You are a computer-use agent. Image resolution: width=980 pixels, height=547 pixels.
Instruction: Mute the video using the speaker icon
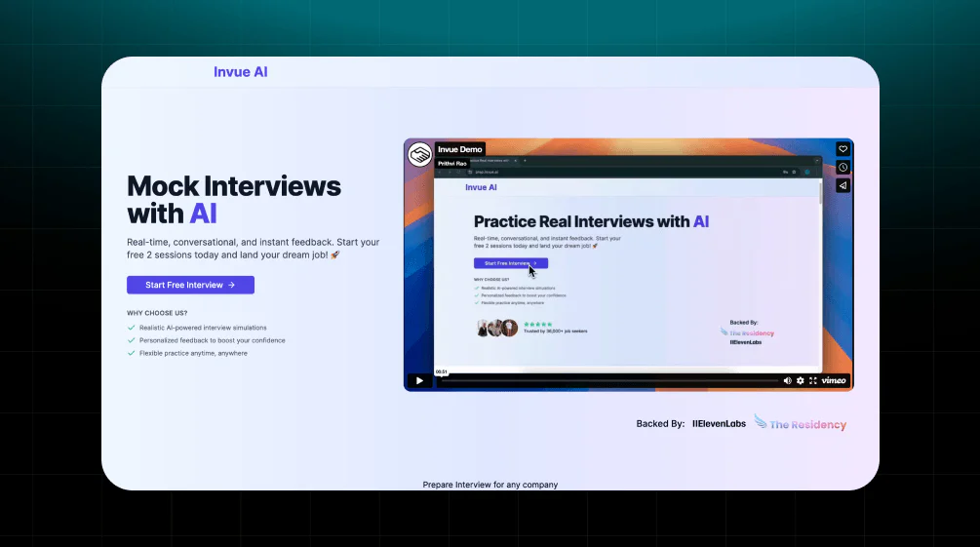pos(787,380)
